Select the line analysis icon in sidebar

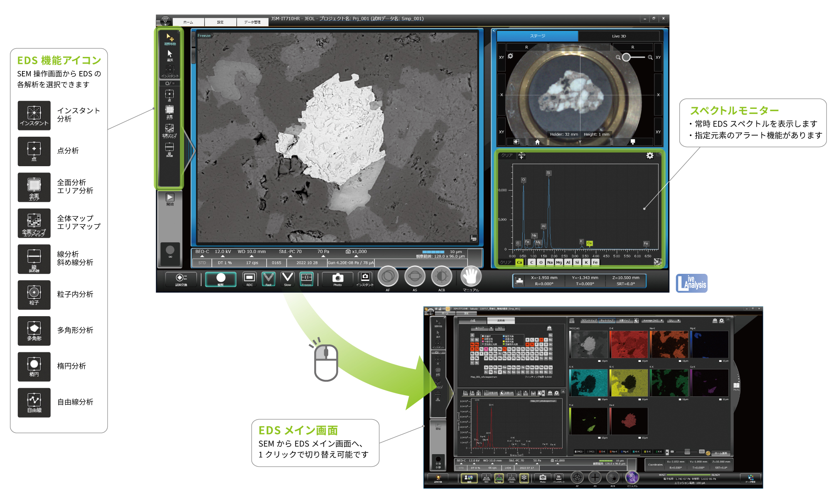pyautogui.click(x=170, y=148)
